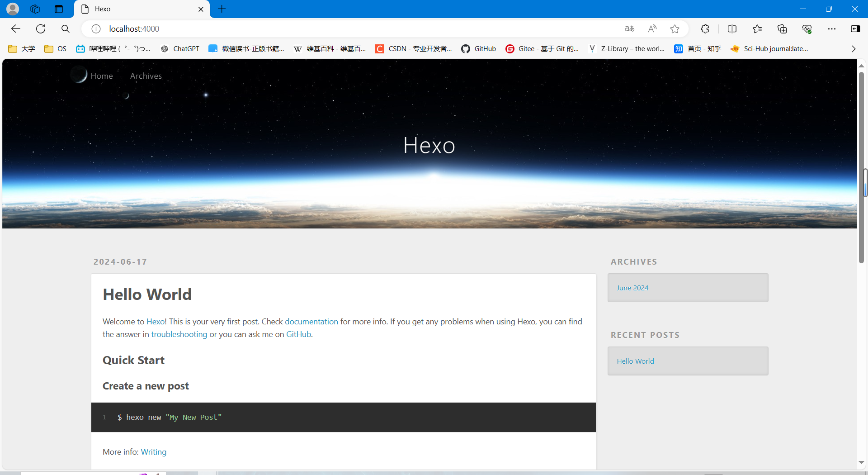Go back to the previous page
The height and width of the screenshot is (475, 868).
pyautogui.click(x=16, y=29)
